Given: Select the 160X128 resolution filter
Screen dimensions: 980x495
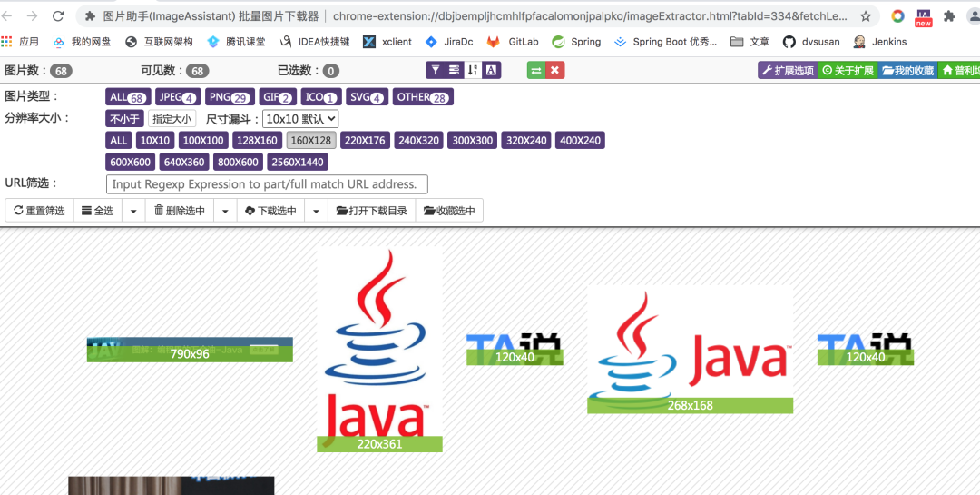Looking at the screenshot, I should [x=311, y=140].
